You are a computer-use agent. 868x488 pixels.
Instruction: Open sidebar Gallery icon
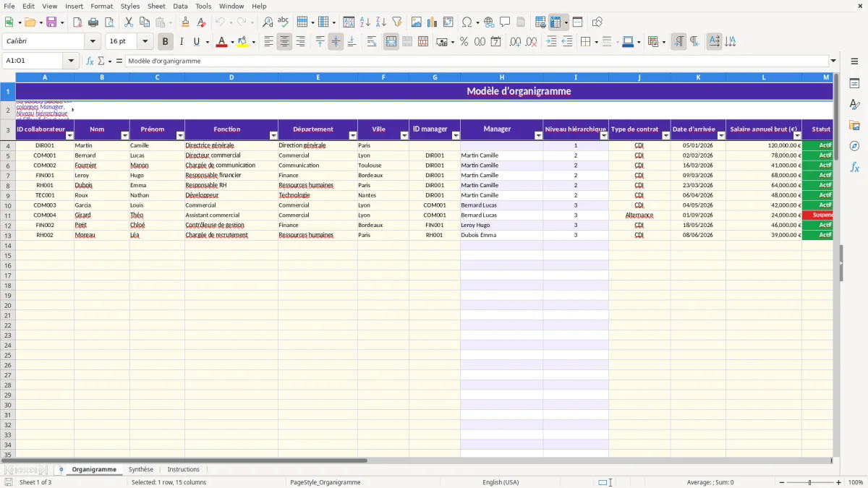click(854, 126)
